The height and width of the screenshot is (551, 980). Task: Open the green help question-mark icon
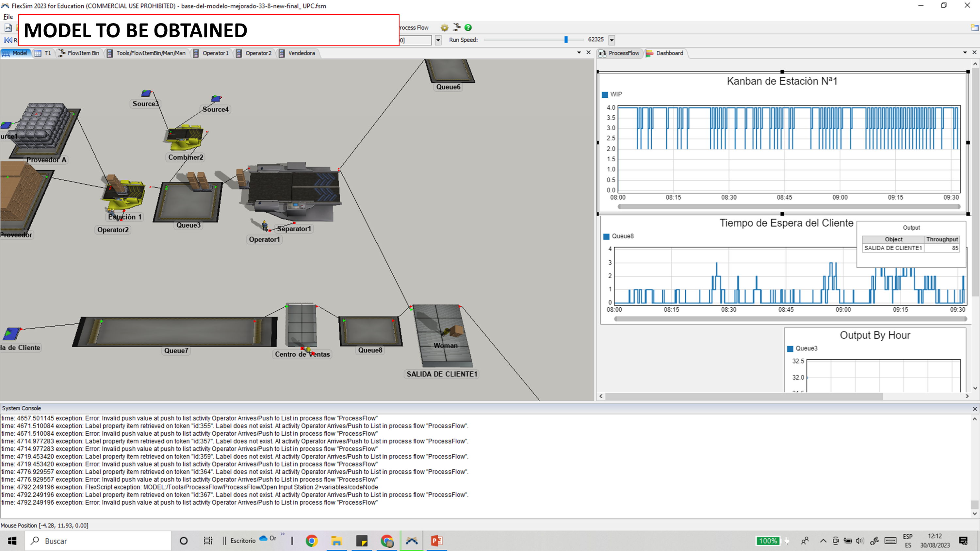(468, 27)
